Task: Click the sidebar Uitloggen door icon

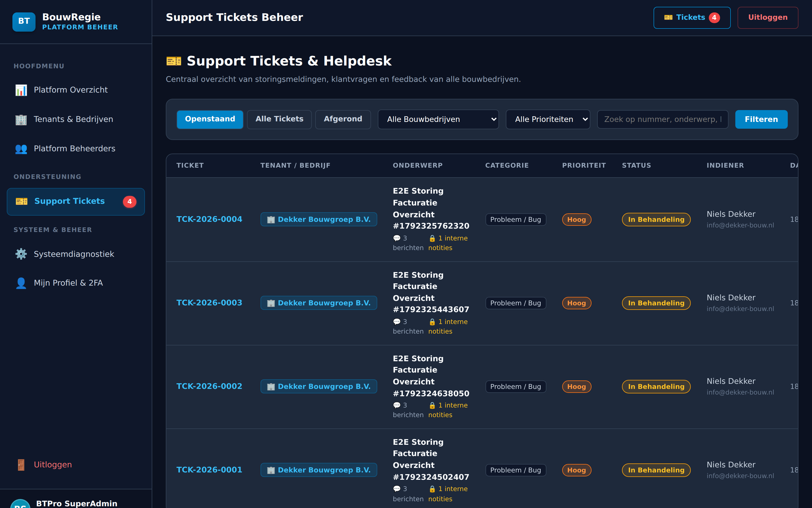Action: point(21,465)
